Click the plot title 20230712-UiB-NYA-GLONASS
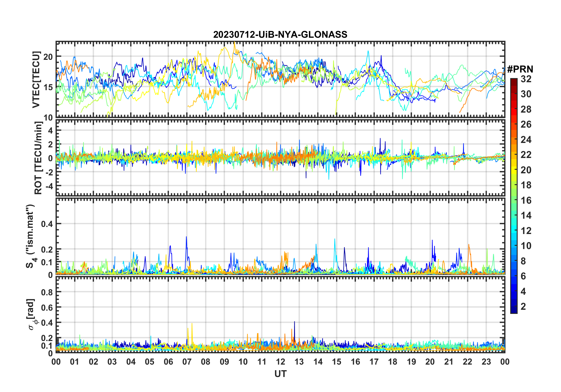This screenshot has height=392, width=561. click(280, 34)
